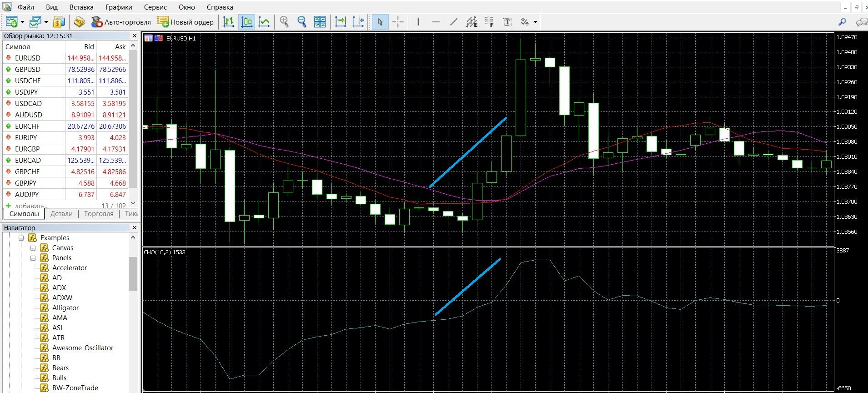Screen dimensions: 868x393
Task: Select the equidistant channel tool
Action: click(472, 21)
